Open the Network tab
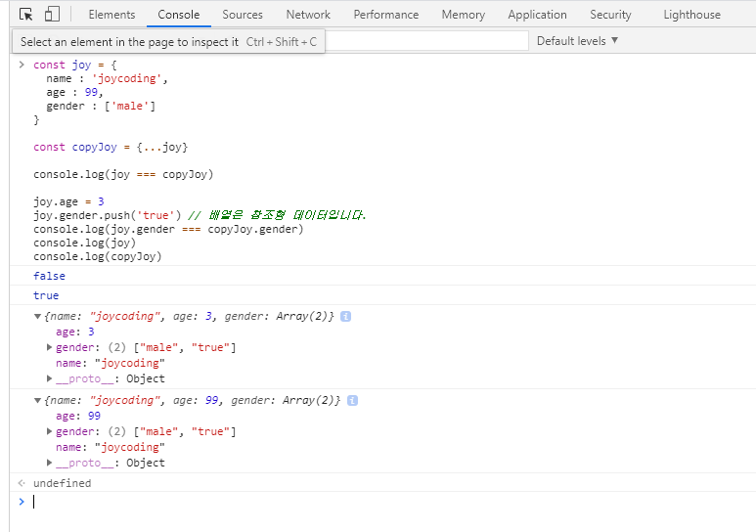 308,15
